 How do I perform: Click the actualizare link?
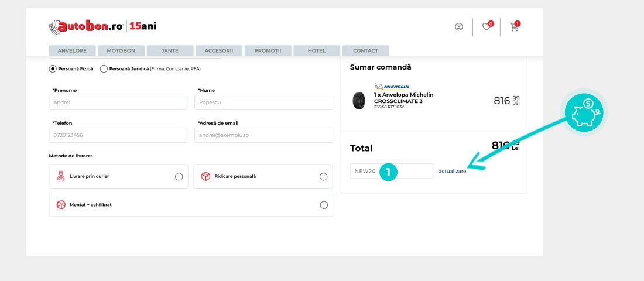pyautogui.click(x=453, y=171)
